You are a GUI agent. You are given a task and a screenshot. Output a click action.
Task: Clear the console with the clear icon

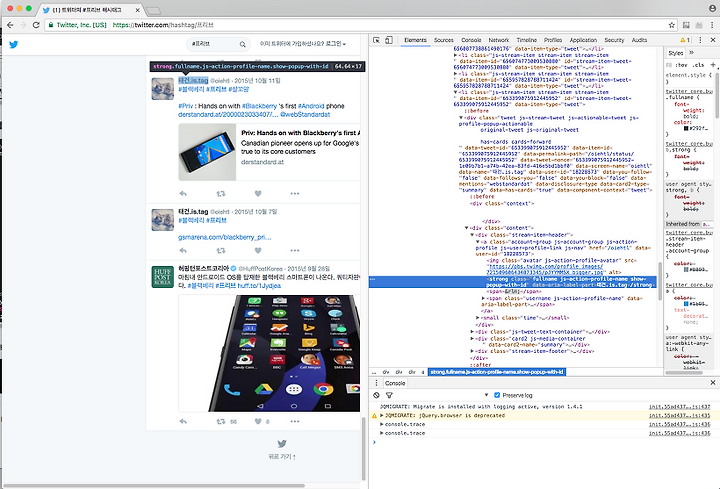377,395
